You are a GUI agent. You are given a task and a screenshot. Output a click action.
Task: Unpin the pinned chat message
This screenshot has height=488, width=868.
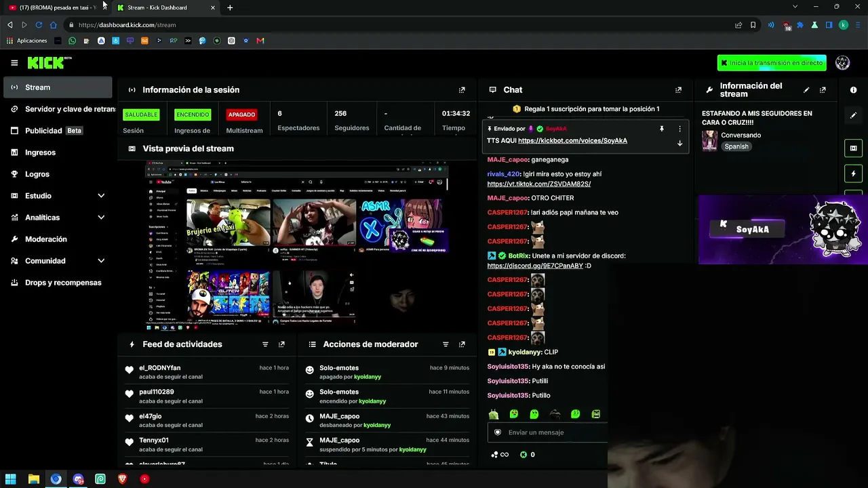click(662, 129)
